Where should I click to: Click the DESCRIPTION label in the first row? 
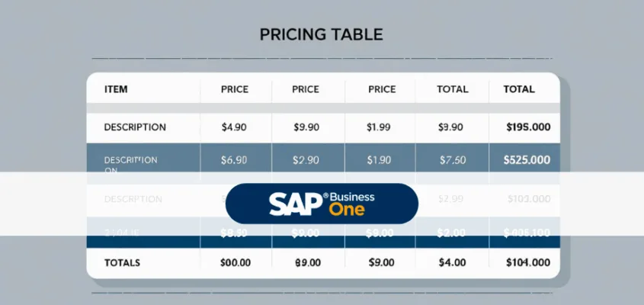(135, 127)
